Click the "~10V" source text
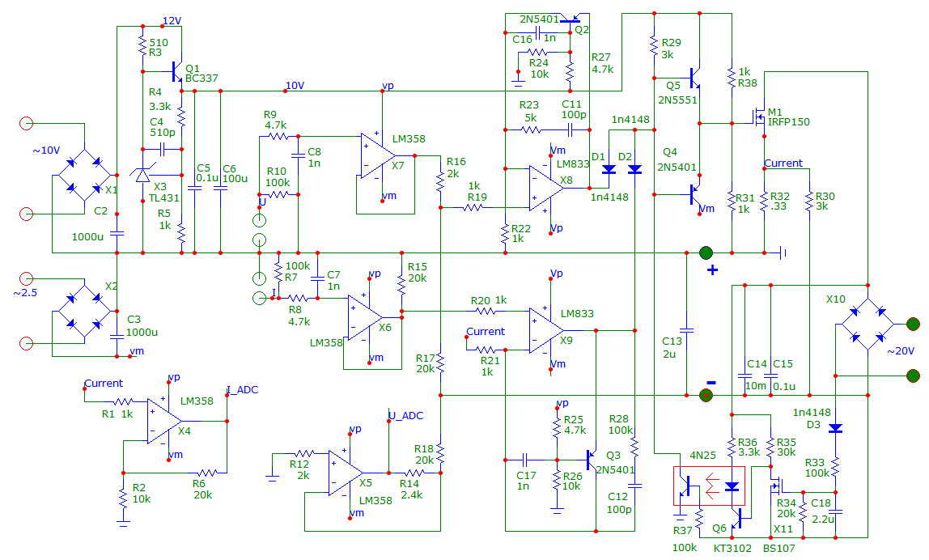Viewport: 929px width, 560px height. coord(46,151)
